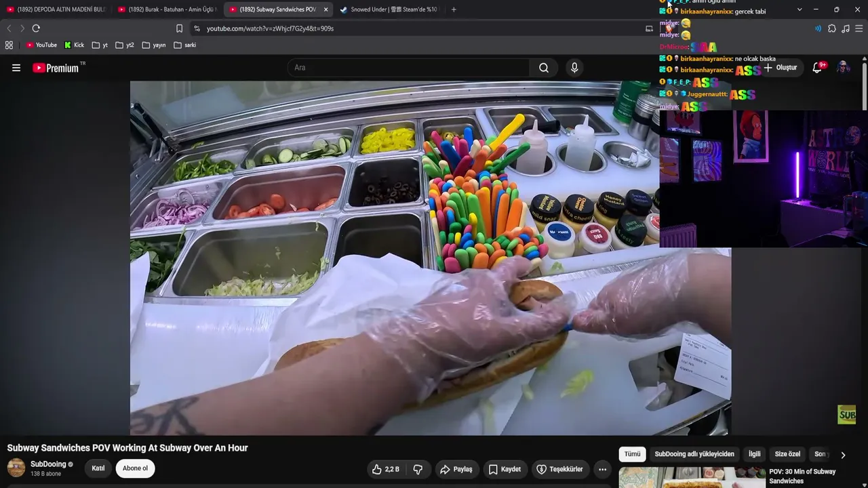Open the account avatar menu

(x=843, y=68)
